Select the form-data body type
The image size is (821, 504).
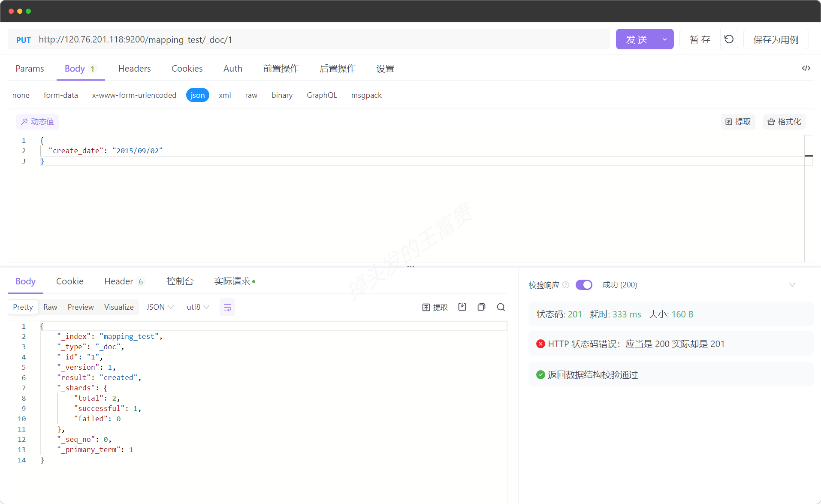[x=61, y=95]
